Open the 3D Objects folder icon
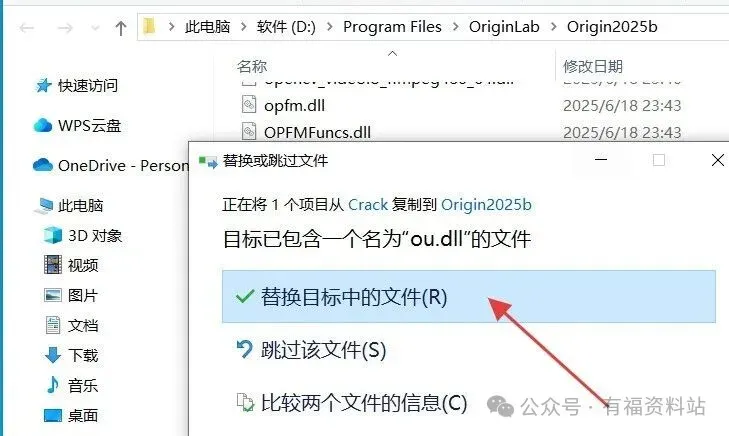Image resolution: width=729 pixels, height=436 pixels. tap(53, 235)
